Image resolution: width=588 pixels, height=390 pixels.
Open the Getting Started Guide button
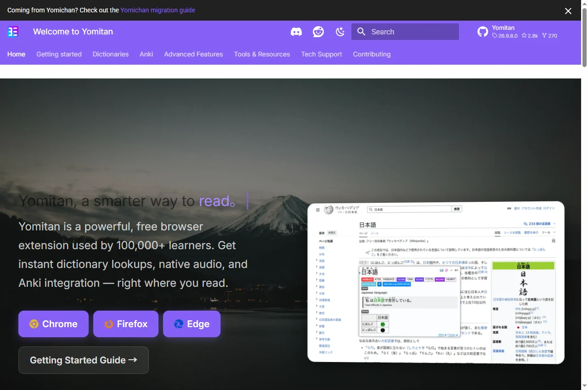[84, 360]
